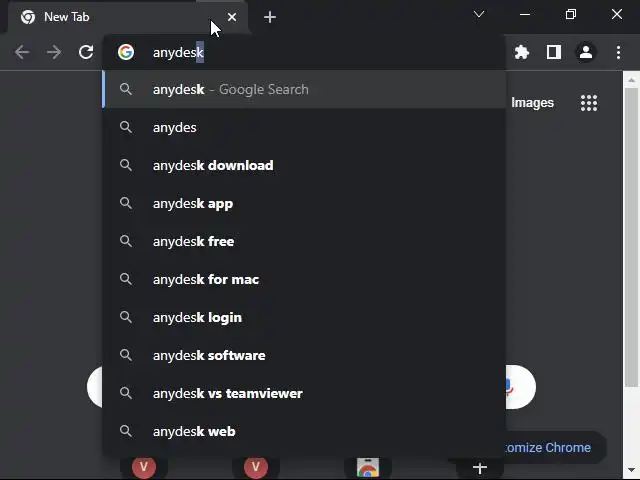The image size is (640, 480).
Task: Expand the tab search chevron
Action: pos(479,14)
